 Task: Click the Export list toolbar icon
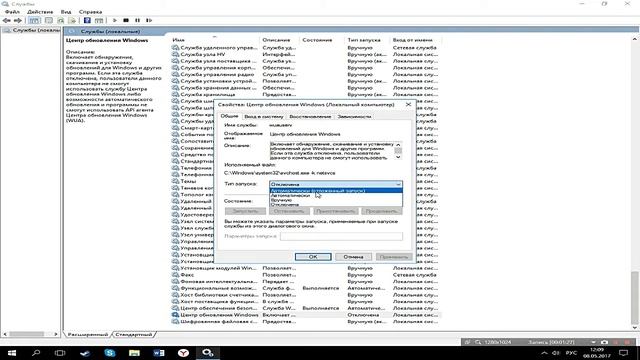tap(73, 20)
